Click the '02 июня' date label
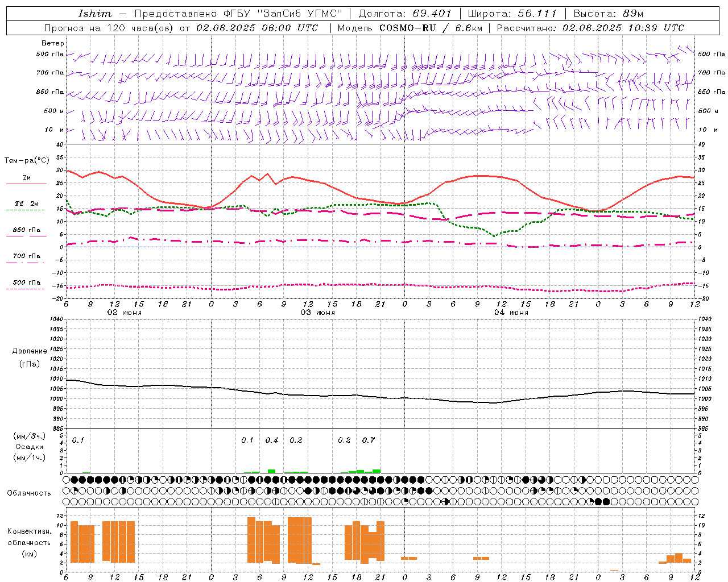Screen dimensions: 728x582 point(125,313)
